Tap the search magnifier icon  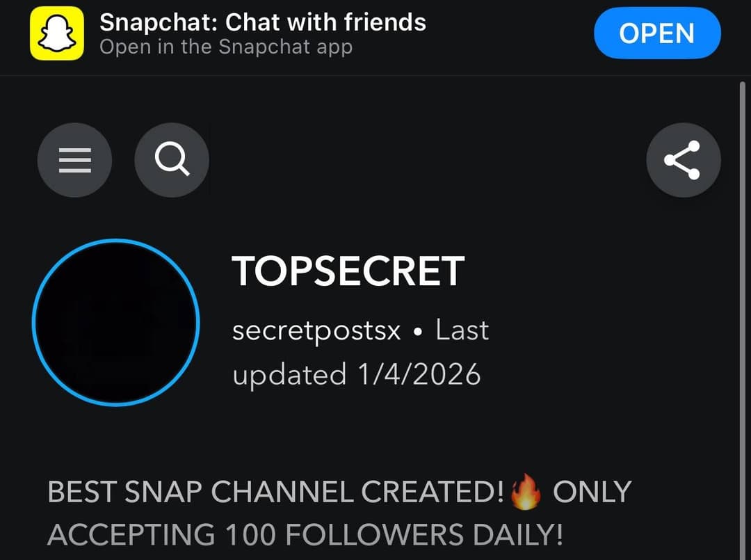[172, 161]
